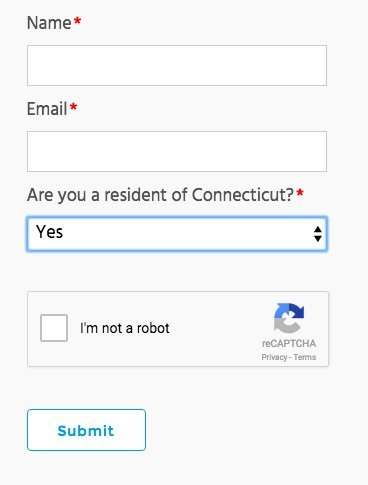The height and width of the screenshot is (485, 368).
Task: Click the "Are you a resident of Connecticut?" label
Action: coord(160,195)
